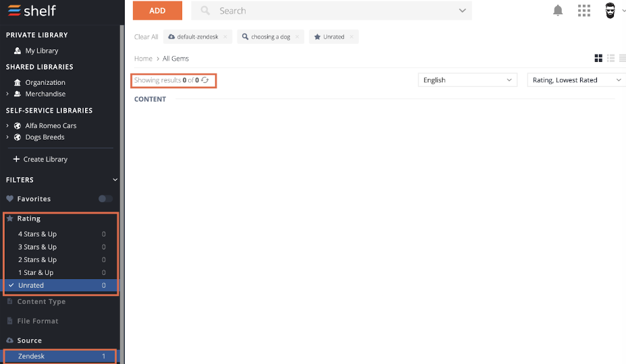Toggle the Favorites switch
The height and width of the screenshot is (364, 626).
(105, 198)
